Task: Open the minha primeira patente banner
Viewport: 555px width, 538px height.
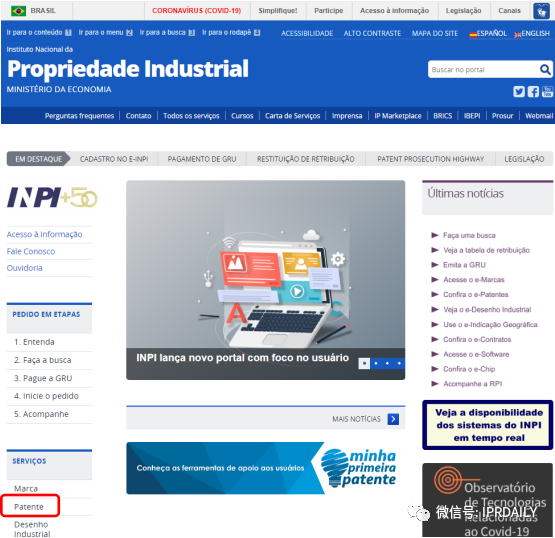Action: [262, 468]
